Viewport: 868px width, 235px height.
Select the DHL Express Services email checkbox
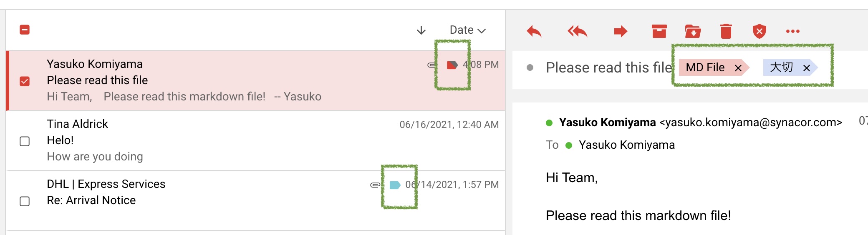click(25, 201)
